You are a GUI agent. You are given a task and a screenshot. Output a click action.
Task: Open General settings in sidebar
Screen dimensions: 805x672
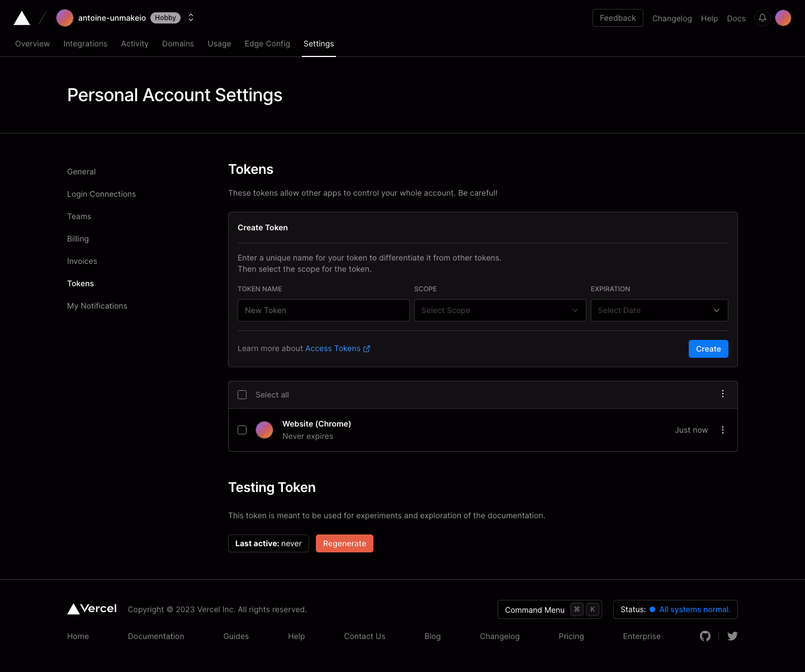[82, 172]
